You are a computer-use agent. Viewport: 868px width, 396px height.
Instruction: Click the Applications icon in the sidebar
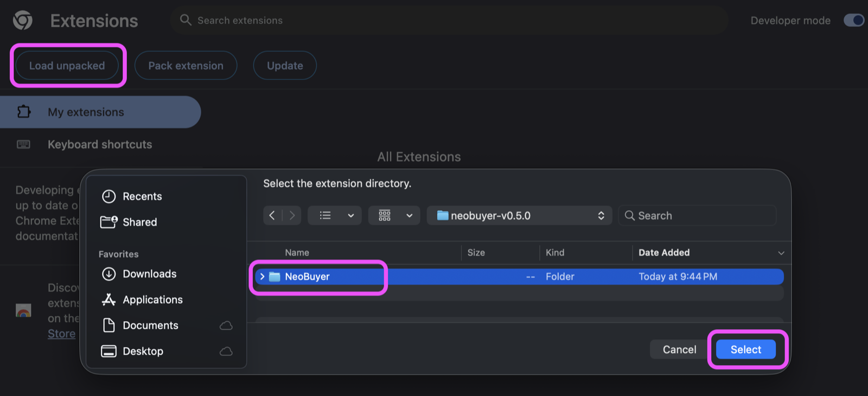109,299
